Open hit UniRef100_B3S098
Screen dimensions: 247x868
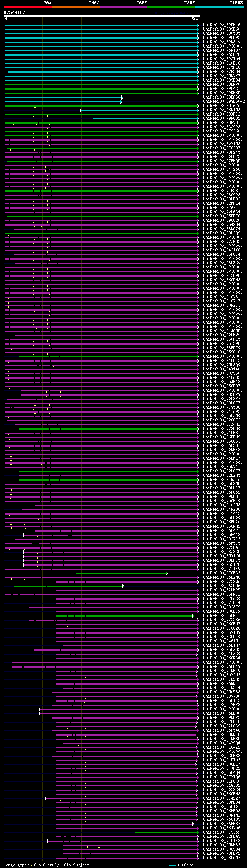(x=222, y=127)
